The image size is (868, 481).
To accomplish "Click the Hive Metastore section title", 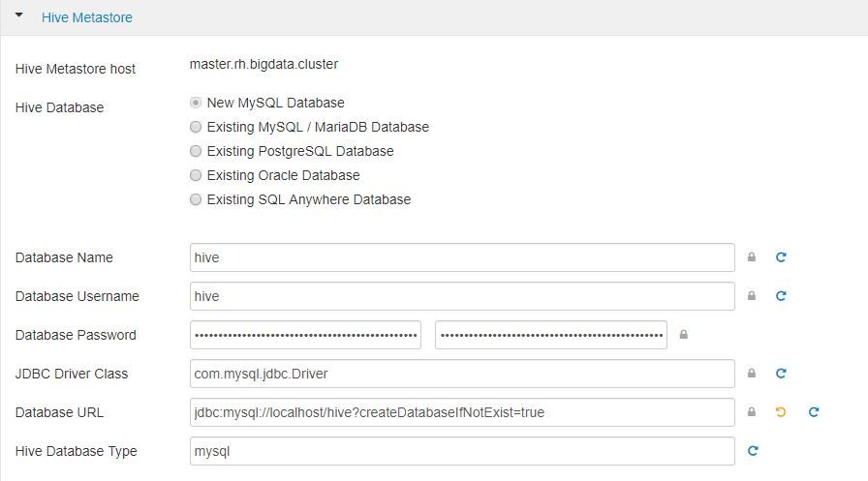I will click(87, 17).
